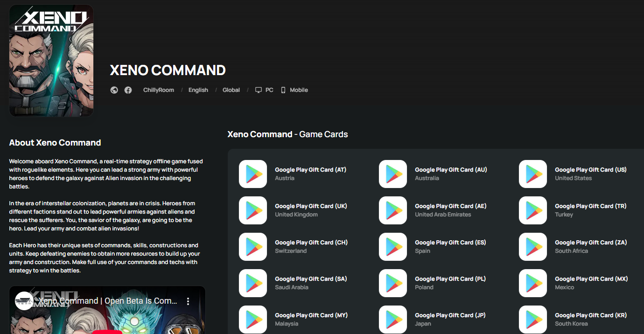
Task: Open the Japan Google Play card icon
Action: point(393,320)
